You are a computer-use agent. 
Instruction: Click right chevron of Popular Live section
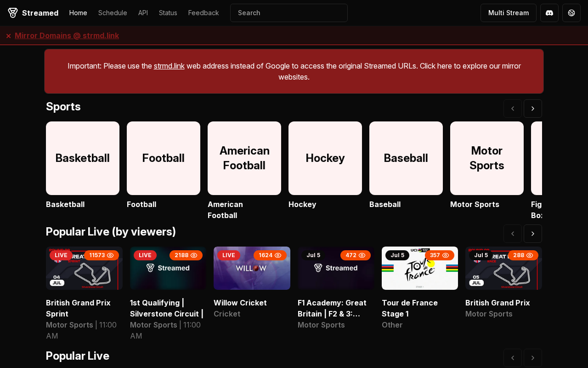pos(533,358)
